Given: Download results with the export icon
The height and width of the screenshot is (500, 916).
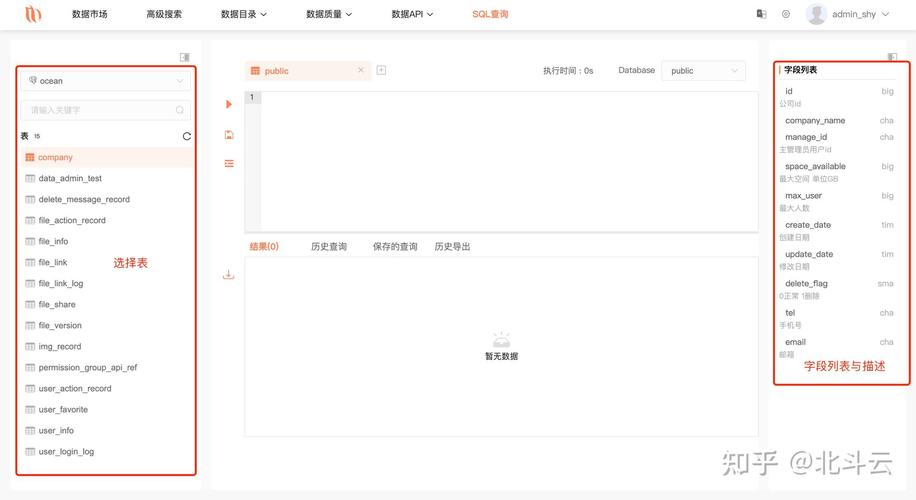Looking at the screenshot, I should [x=228, y=275].
